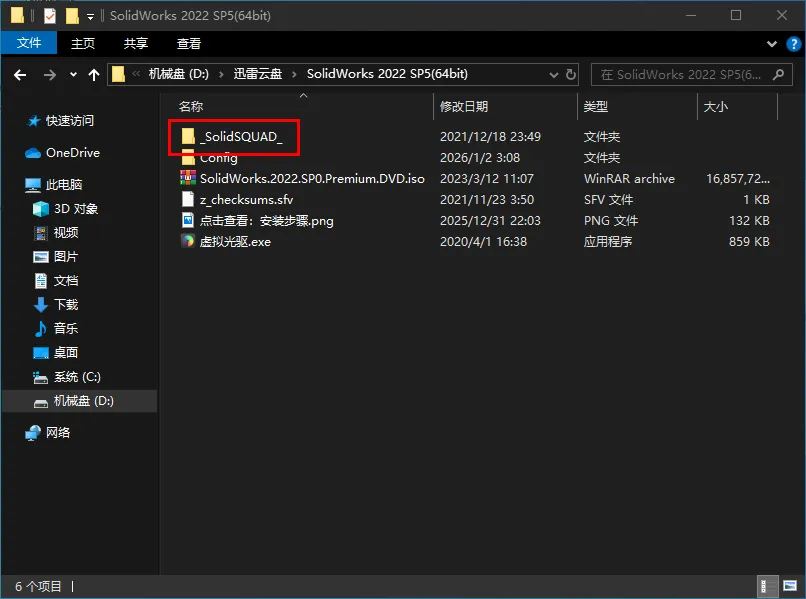Screen dimensions: 806x599
Task: Switch to the 共享 ribbon tab
Action: point(136,43)
